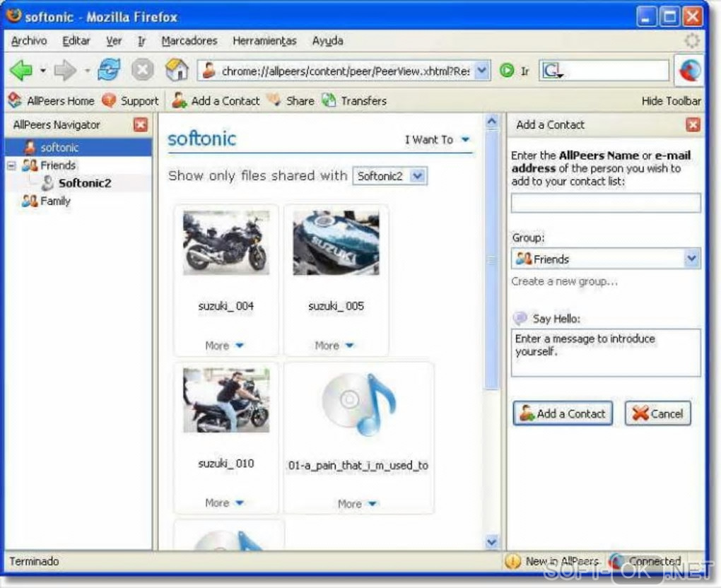The image size is (721, 588).
Task: Open the Ayuda menu
Action: (328, 41)
